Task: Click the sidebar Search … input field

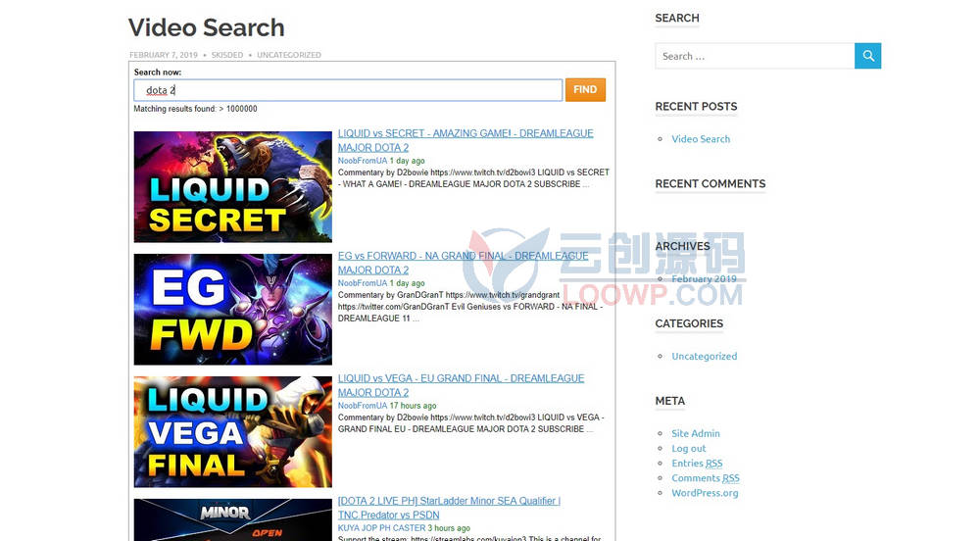Action: [x=755, y=56]
